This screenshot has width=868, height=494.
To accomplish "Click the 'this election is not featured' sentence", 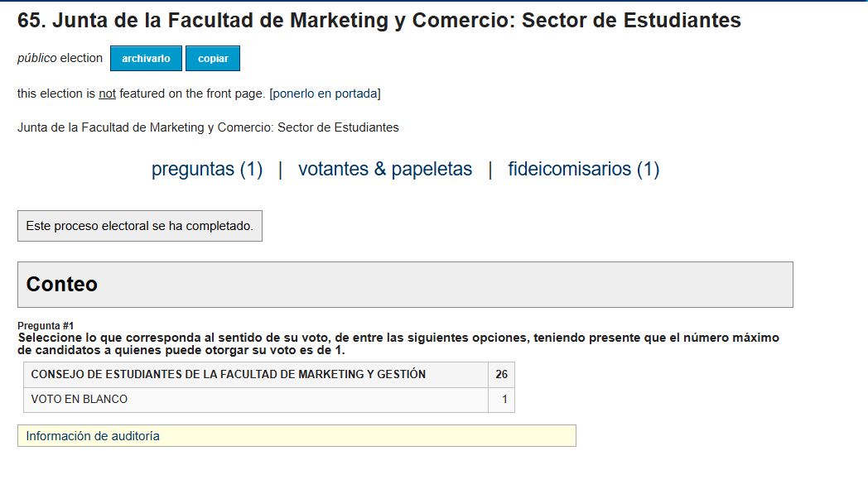I will (x=199, y=94).
